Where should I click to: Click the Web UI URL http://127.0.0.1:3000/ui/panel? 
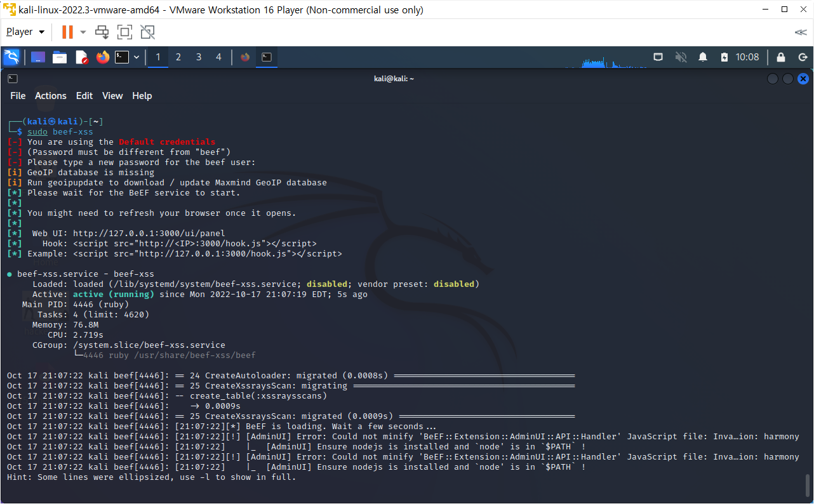149,234
